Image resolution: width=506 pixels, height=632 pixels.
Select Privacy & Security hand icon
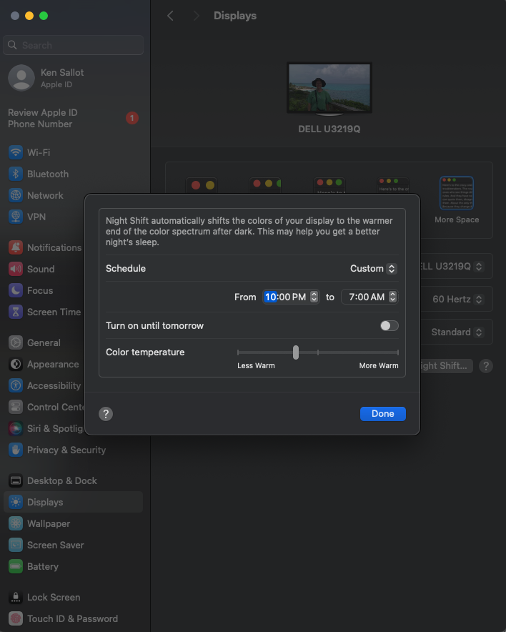coord(16,449)
